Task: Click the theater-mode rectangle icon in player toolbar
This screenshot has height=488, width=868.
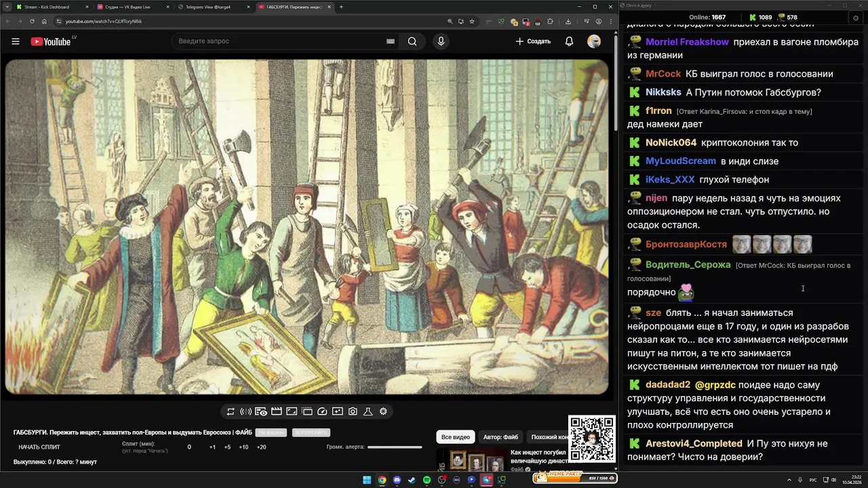Action: (x=307, y=411)
